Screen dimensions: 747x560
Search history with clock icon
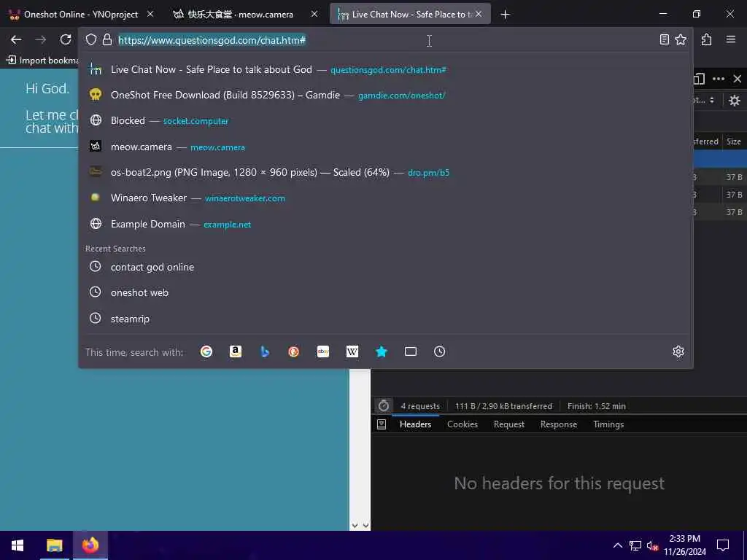tap(439, 352)
